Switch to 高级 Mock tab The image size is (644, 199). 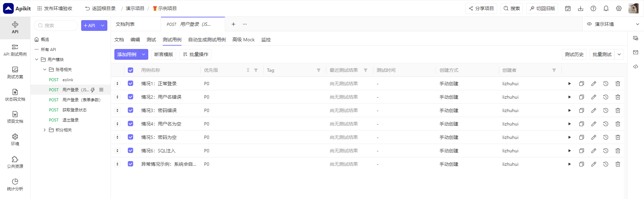[x=244, y=40]
